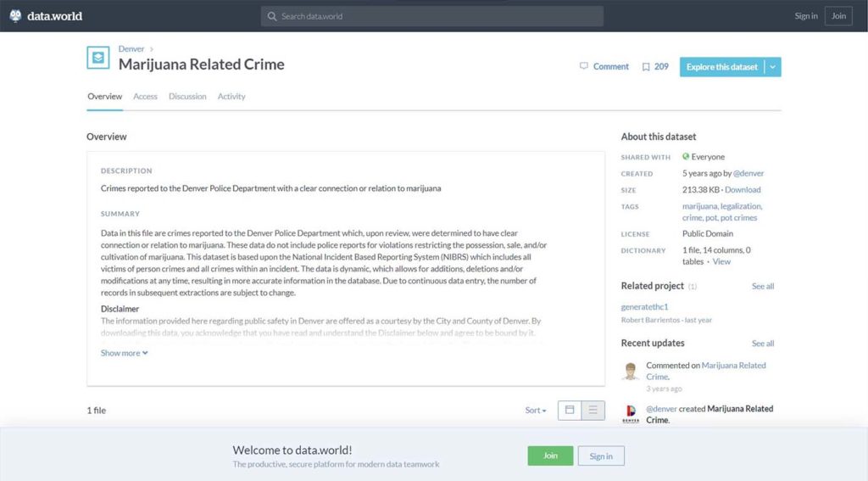868x481 pixels.
Task: Click the Explore this dataset button
Action: 722,67
